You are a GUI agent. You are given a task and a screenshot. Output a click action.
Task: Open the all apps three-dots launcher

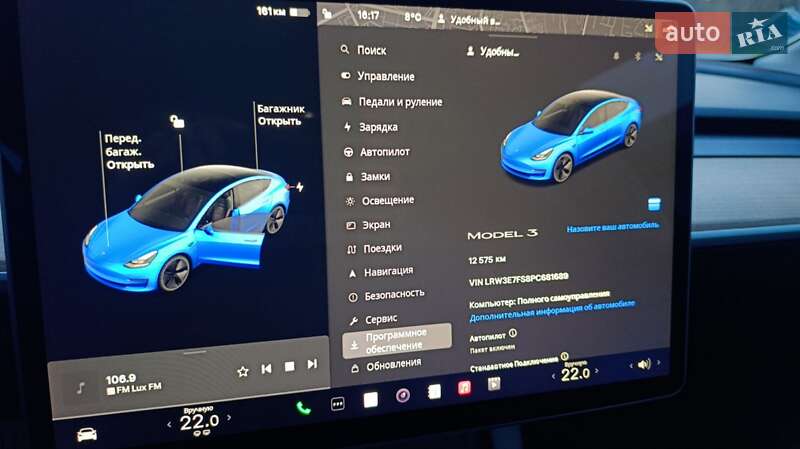click(x=337, y=404)
